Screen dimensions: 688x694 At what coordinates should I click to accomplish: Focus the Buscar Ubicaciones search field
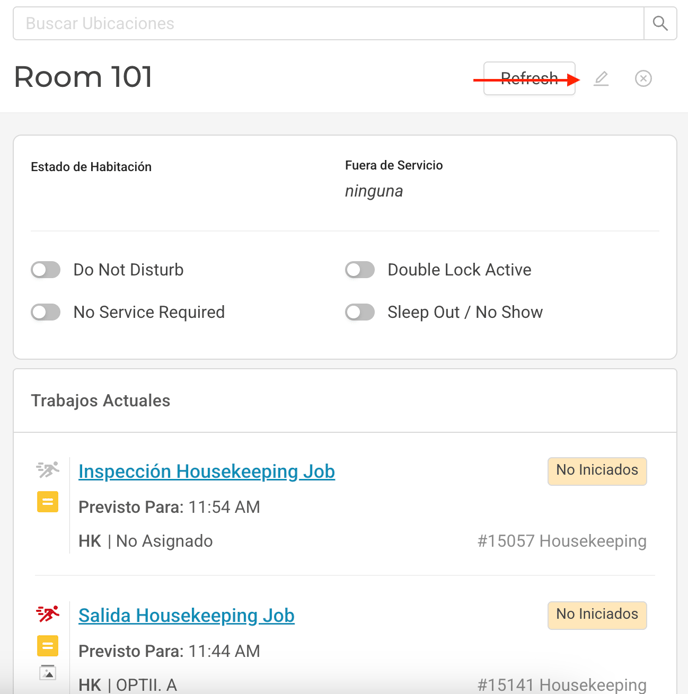click(328, 24)
